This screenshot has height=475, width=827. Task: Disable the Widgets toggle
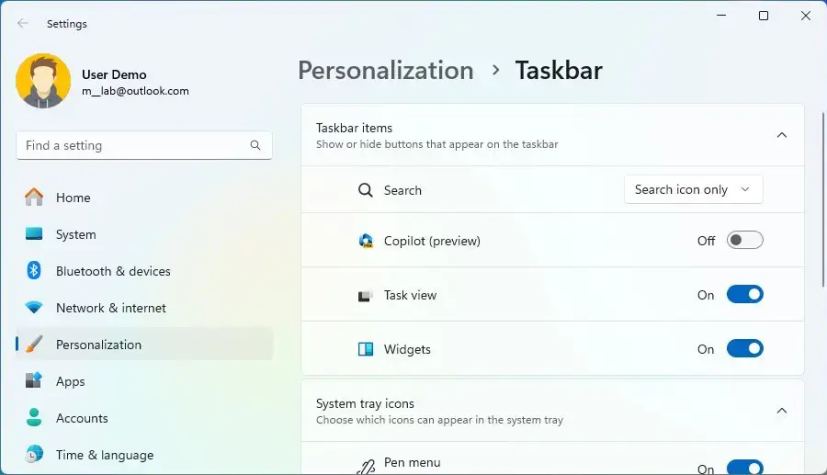745,348
